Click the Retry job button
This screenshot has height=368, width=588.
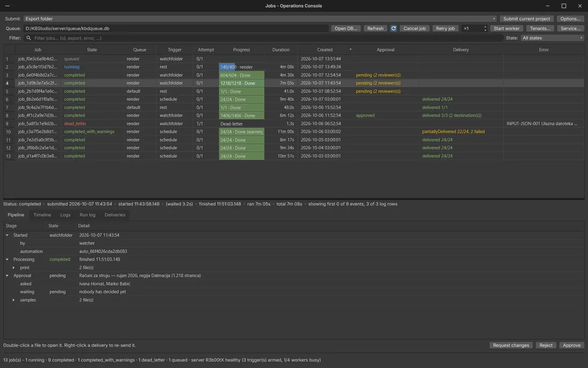[445, 28]
